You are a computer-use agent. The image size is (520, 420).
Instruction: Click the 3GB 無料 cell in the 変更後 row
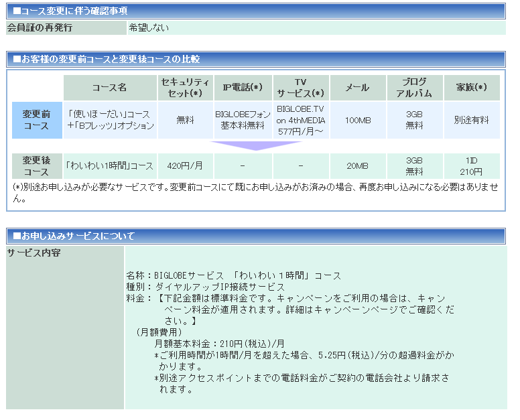(415, 166)
